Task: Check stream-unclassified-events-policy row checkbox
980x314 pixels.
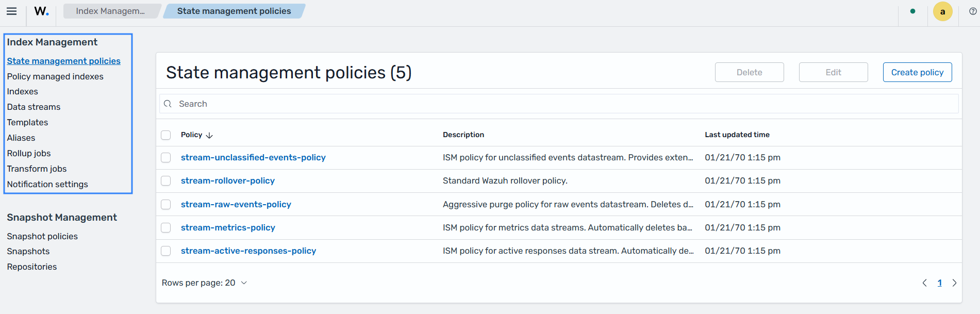Action: click(165, 157)
